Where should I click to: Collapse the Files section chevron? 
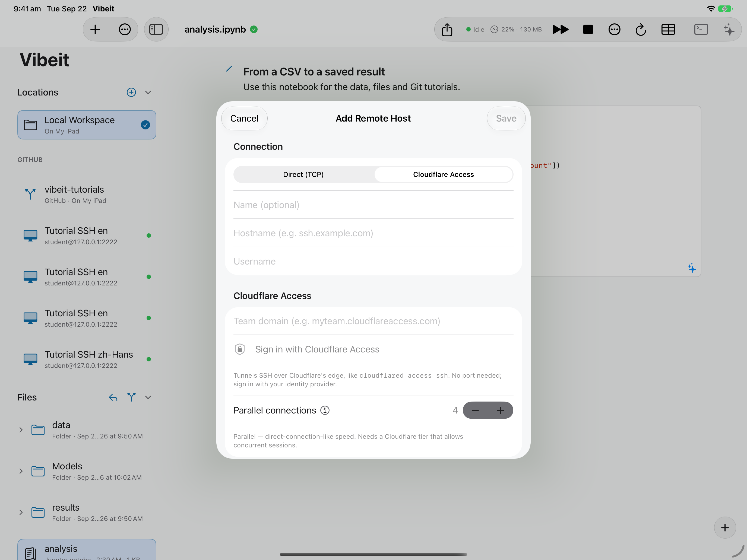pos(148,397)
